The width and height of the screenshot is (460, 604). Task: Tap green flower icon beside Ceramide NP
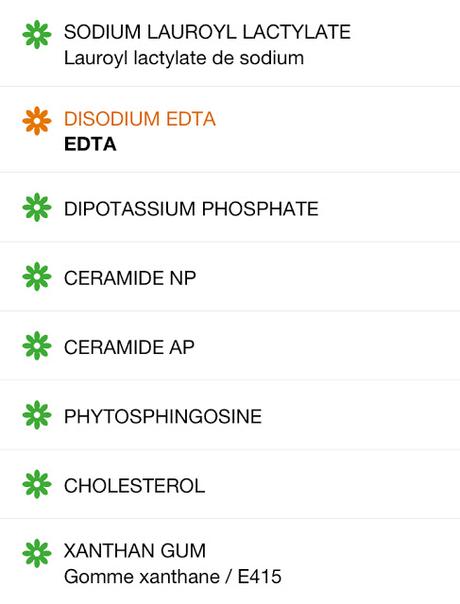point(37,276)
